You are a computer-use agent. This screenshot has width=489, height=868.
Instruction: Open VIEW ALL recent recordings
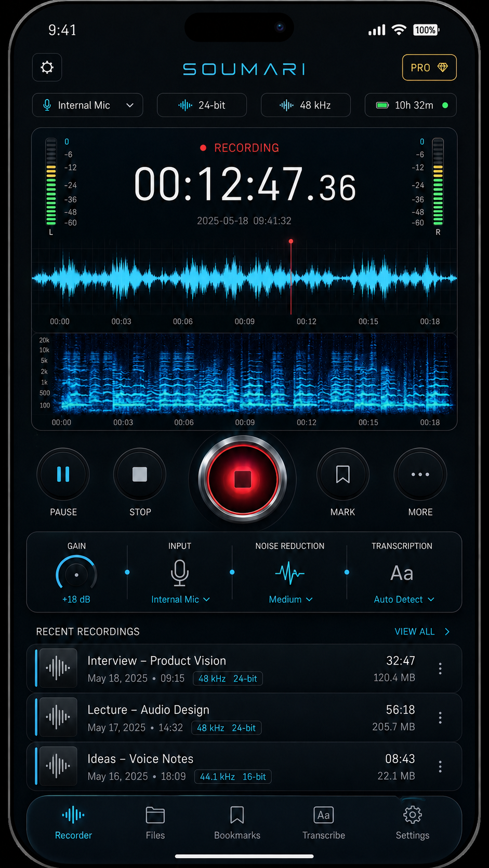tap(422, 632)
